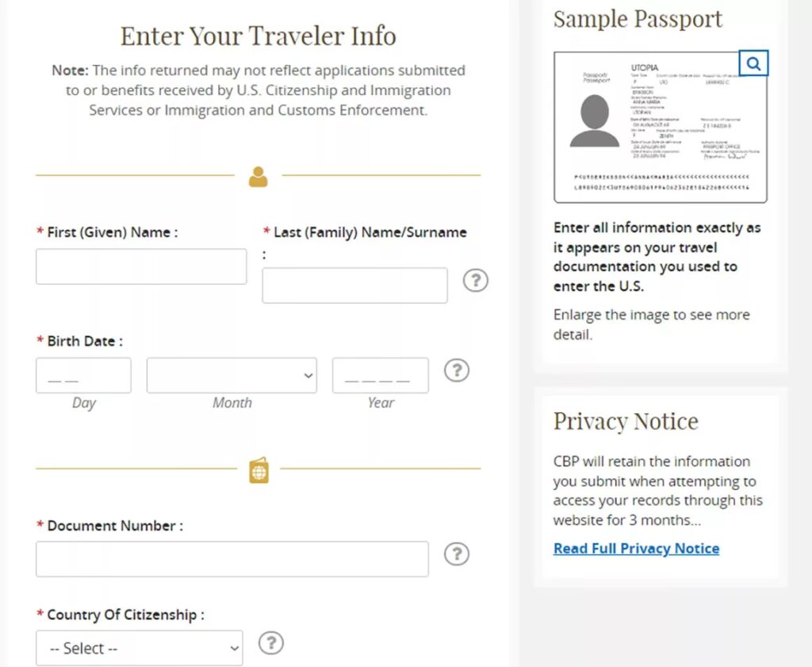Click into the Document Number text box
812x667 pixels.
(x=232, y=559)
